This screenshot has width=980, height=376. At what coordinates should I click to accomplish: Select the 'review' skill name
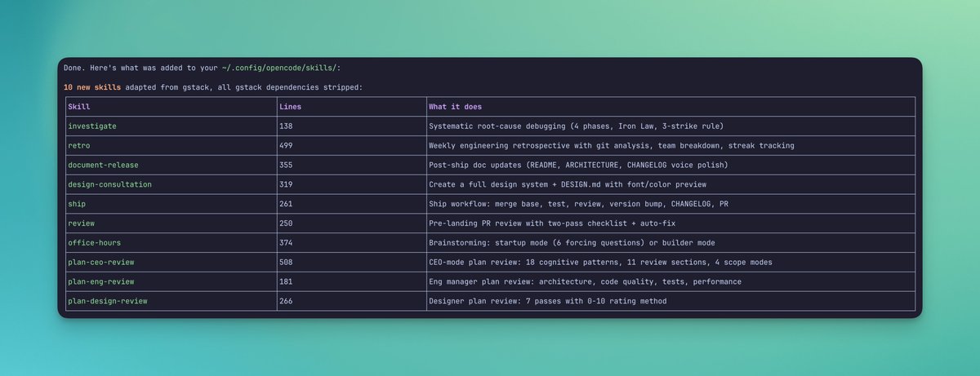(82, 223)
